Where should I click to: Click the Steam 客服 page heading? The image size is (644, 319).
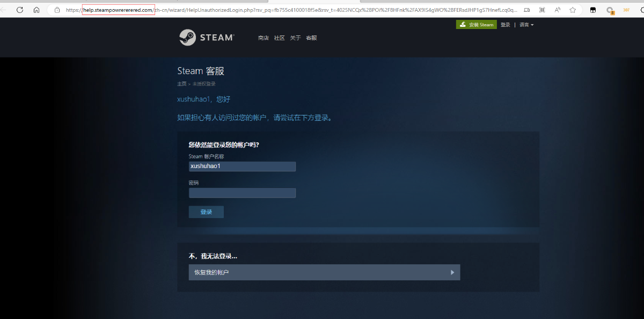[x=201, y=71]
